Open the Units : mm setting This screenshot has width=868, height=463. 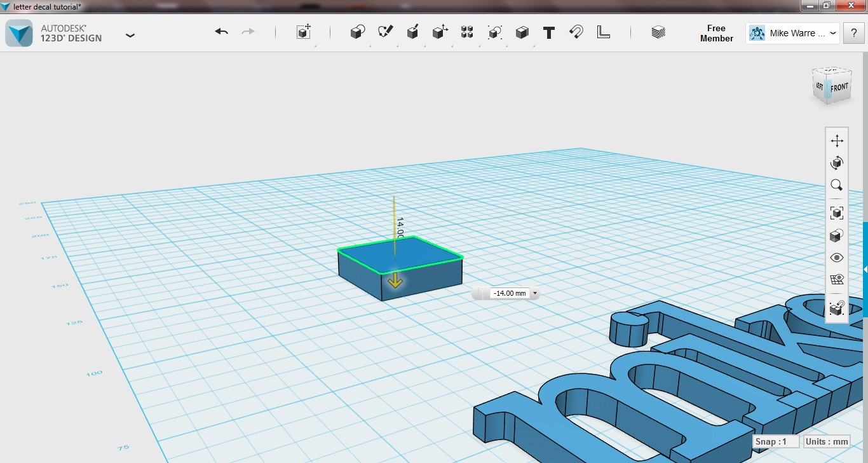pyautogui.click(x=827, y=441)
